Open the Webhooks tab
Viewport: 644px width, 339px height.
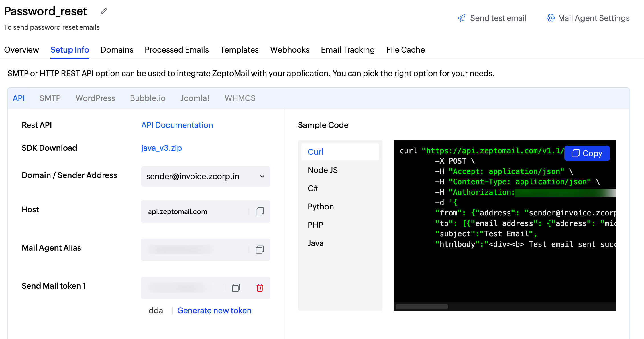coord(290,50)
